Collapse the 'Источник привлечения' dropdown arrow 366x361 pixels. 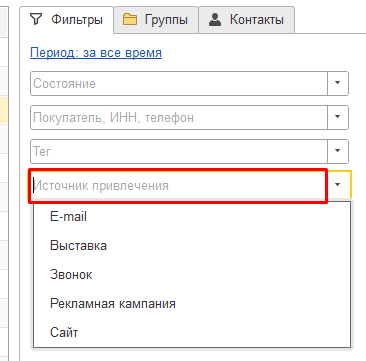(x=338, y=185)
